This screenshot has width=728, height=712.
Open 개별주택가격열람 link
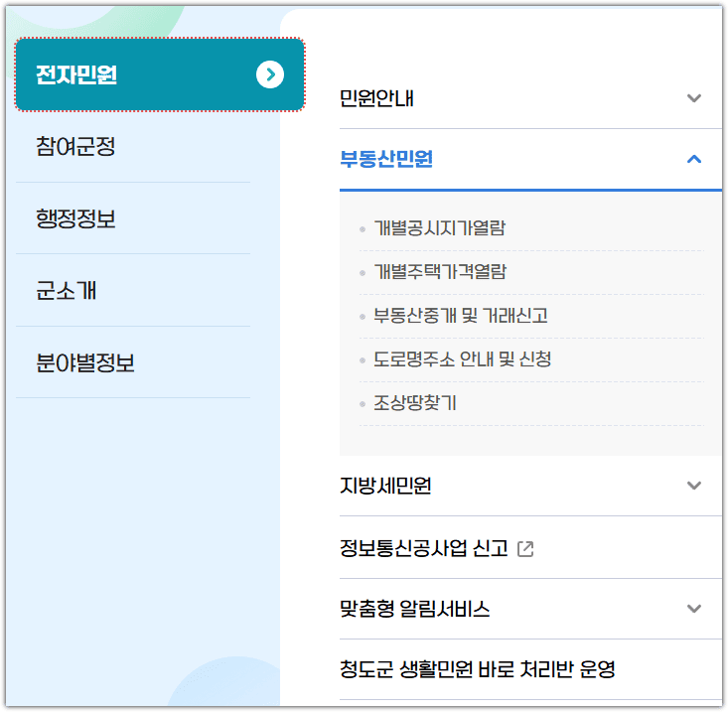439,271
